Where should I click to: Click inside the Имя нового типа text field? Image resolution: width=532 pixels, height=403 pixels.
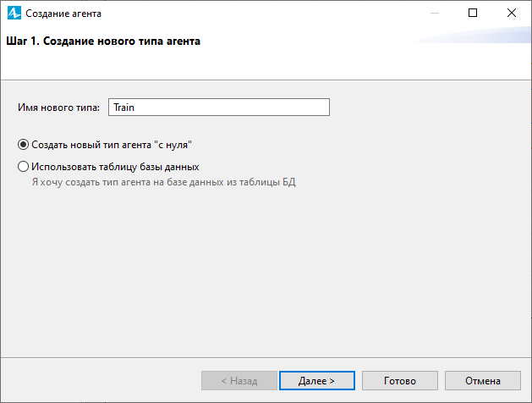click(219, 108)
